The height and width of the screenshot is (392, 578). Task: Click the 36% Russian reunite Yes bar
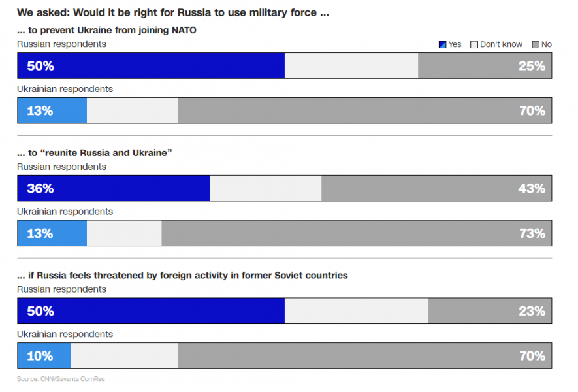114,188
